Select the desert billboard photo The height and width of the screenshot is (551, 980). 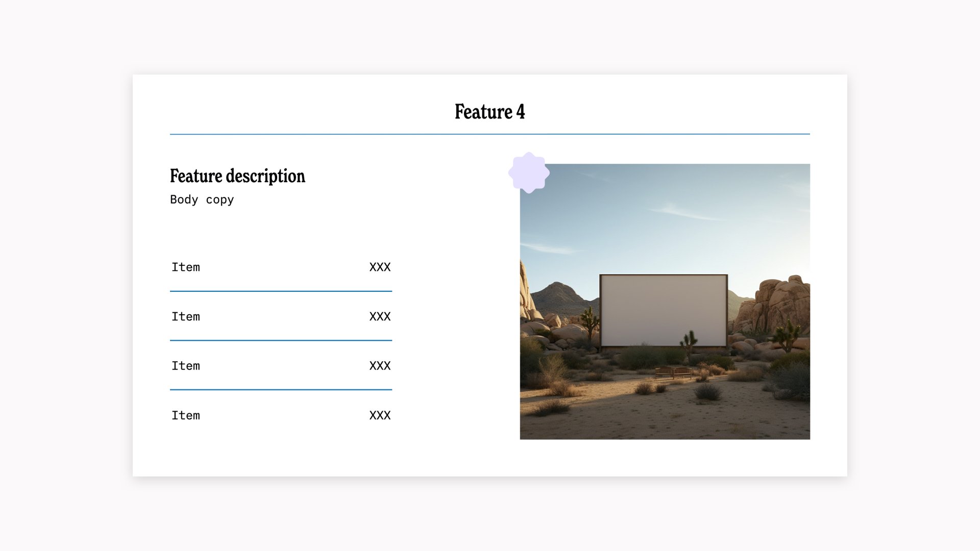[665, 302]
